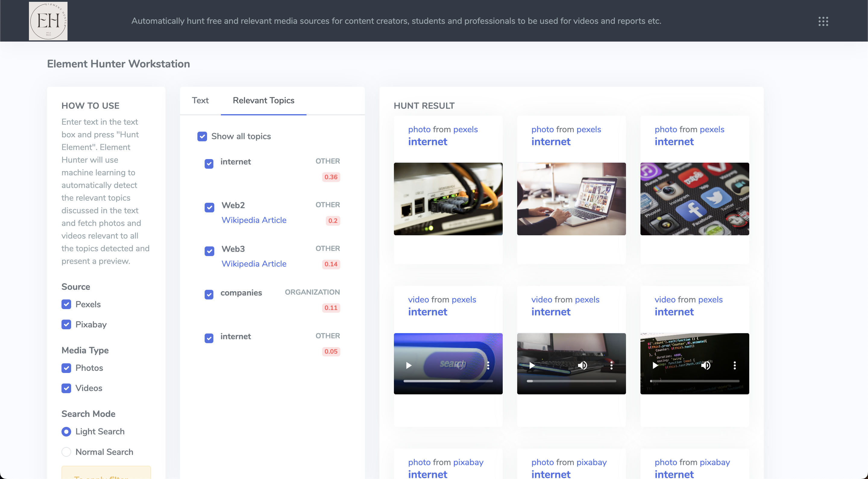Play the code screen internet video

click(x=656, y=365)
